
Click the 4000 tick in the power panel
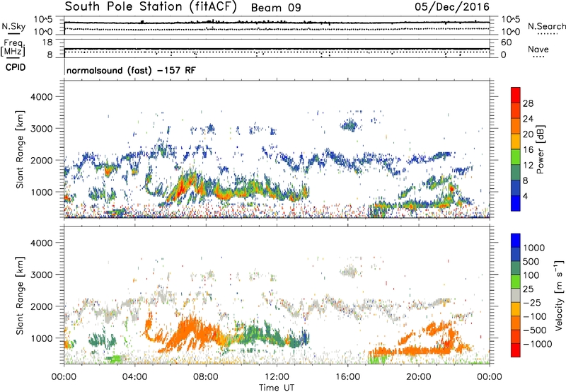[42, 97]
